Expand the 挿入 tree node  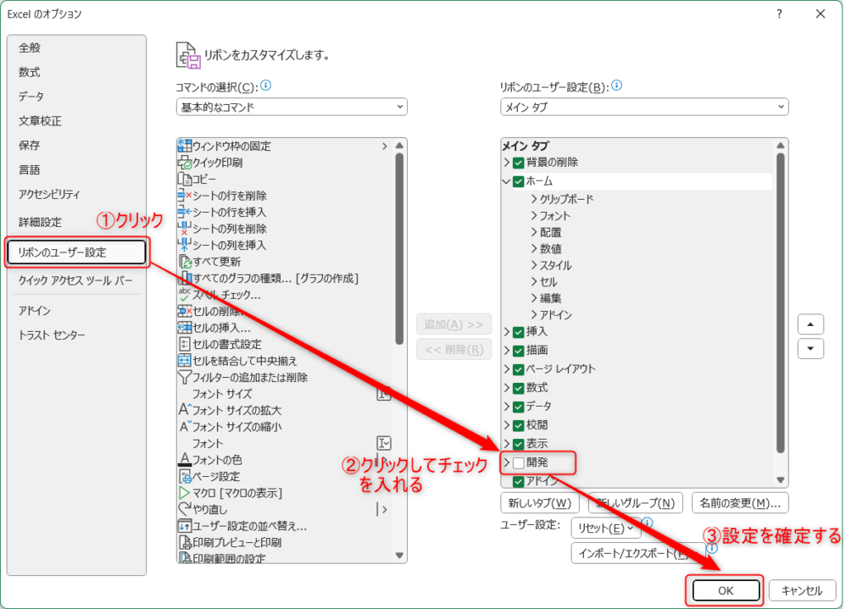click(x=507, y=332)
